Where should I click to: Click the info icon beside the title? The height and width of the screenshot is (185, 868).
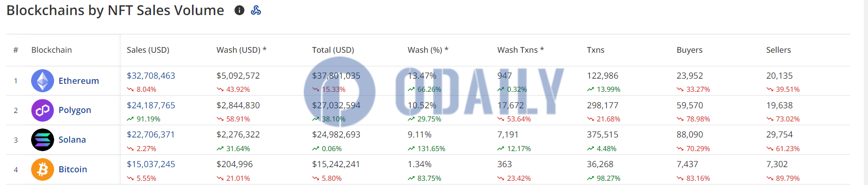pos(239,10)
